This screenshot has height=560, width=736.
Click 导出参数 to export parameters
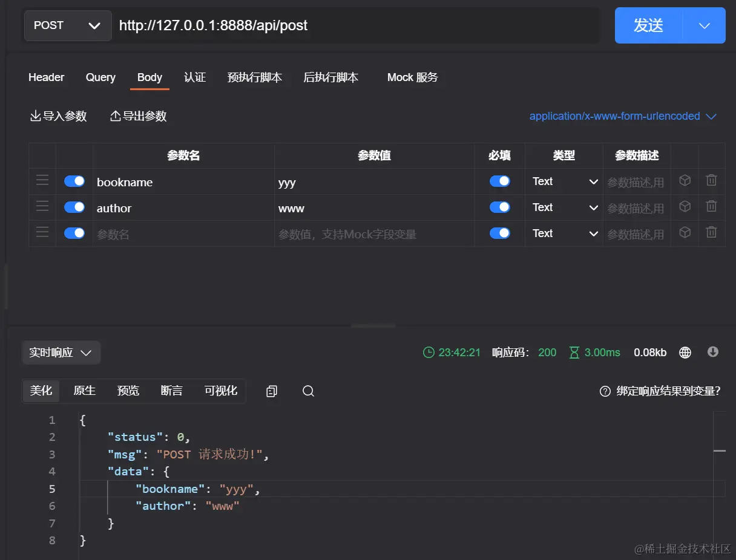(138, 116)
